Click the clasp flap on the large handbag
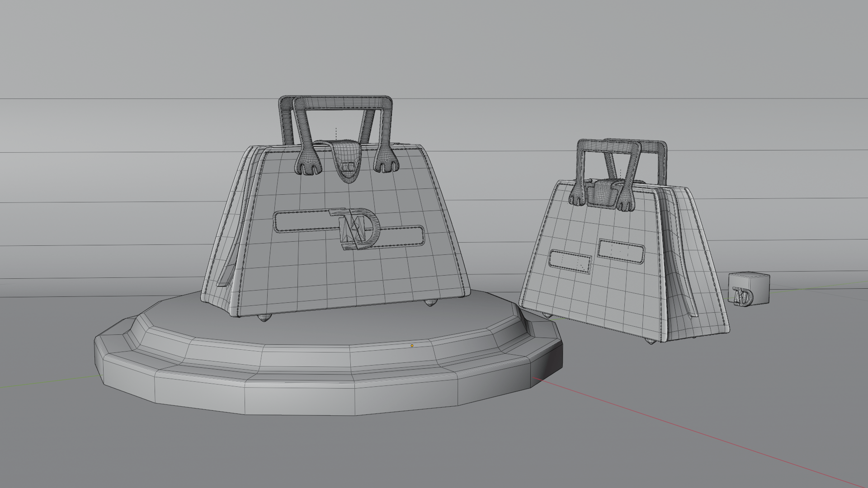Image resolution: width=868 pixels, height=488 pixels. 347,160
